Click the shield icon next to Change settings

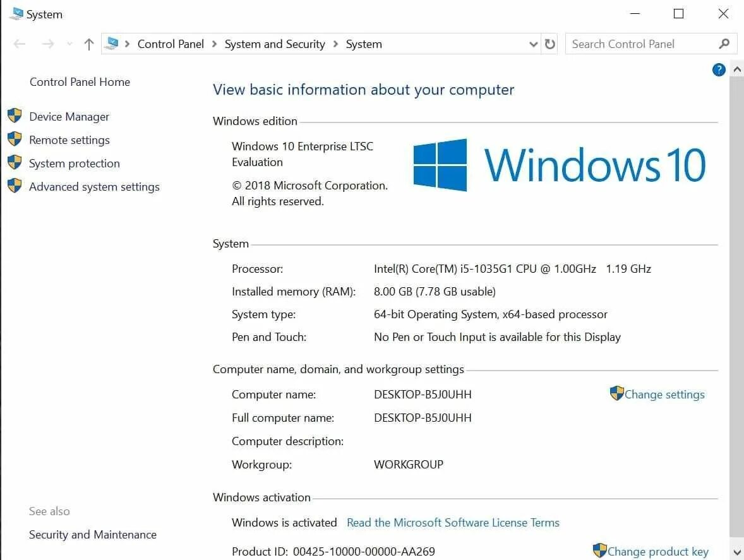pyautogui.click(x=617, y=393)
